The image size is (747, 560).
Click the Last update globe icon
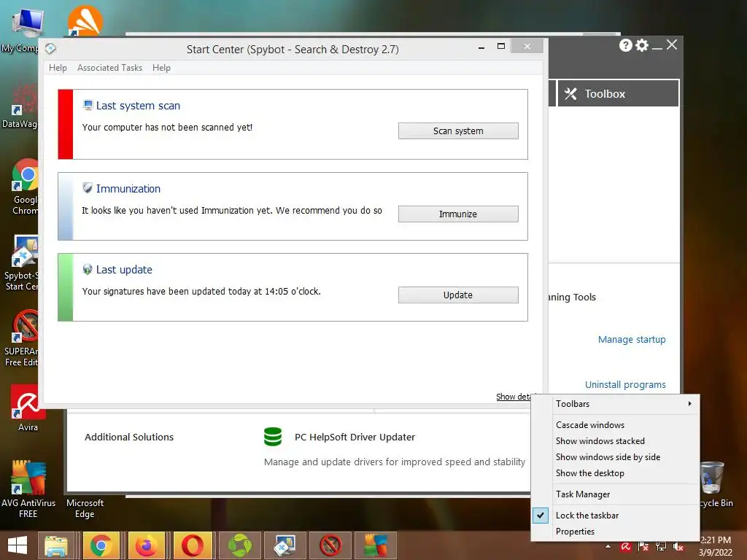[x=88, y=269]
